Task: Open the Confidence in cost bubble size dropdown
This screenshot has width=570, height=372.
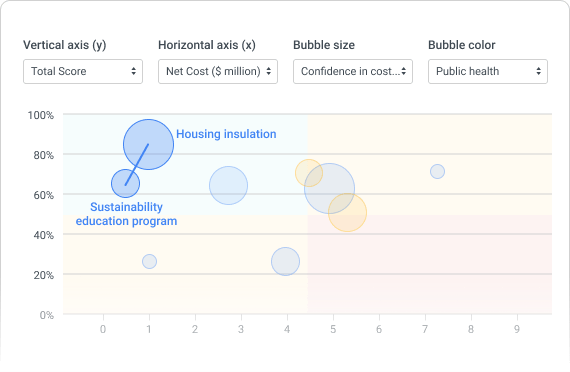Action: (x=353, y=72)
